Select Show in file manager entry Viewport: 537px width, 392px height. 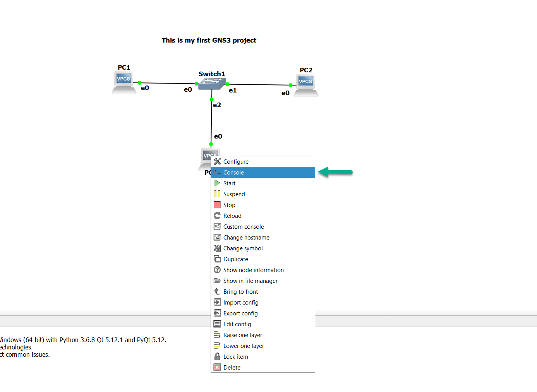[x=263, y=281]
